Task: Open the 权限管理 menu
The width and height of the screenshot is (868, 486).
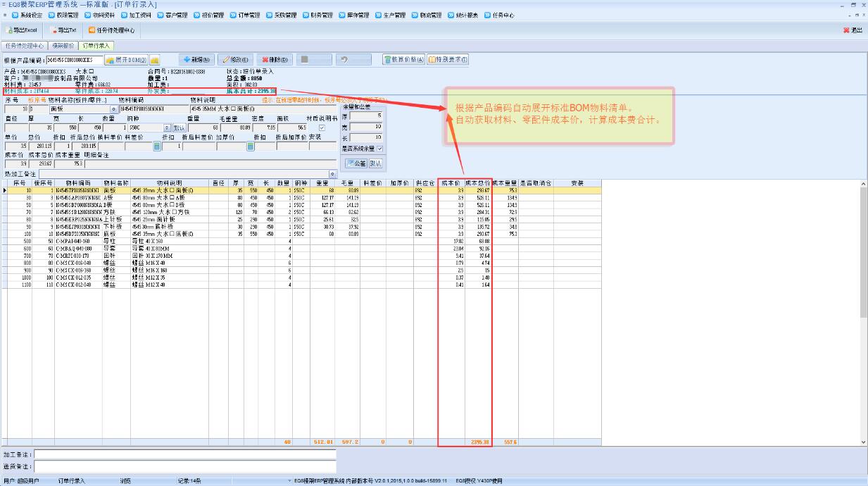Action: pos(65,15)
